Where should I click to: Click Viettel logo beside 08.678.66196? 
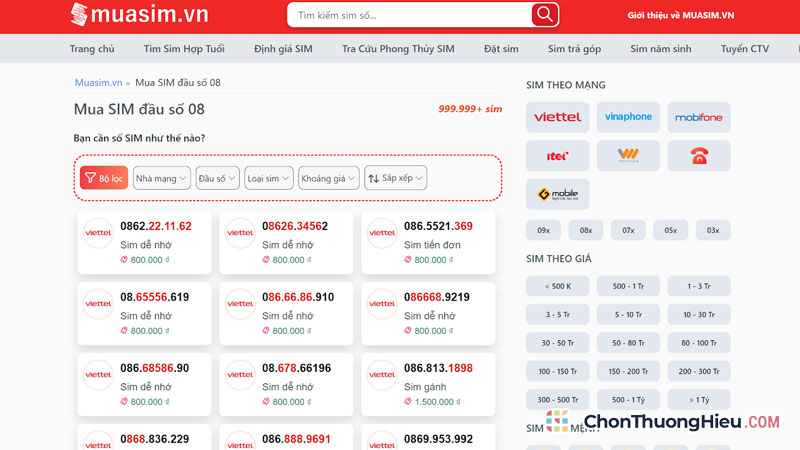coord(240,375)
